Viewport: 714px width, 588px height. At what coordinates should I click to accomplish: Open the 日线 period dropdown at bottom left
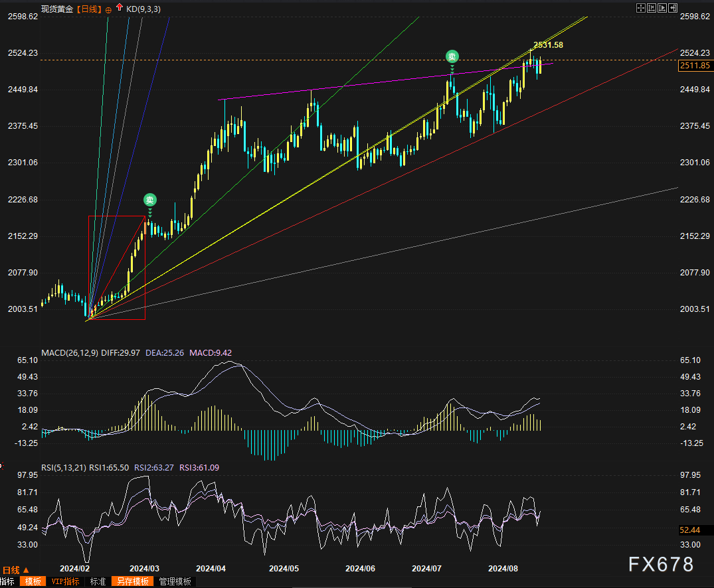15,570
